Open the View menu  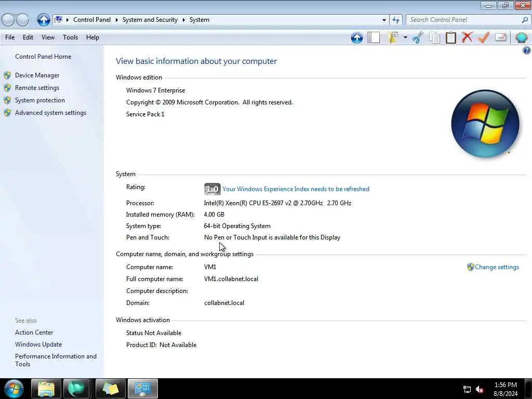[48, 37]
